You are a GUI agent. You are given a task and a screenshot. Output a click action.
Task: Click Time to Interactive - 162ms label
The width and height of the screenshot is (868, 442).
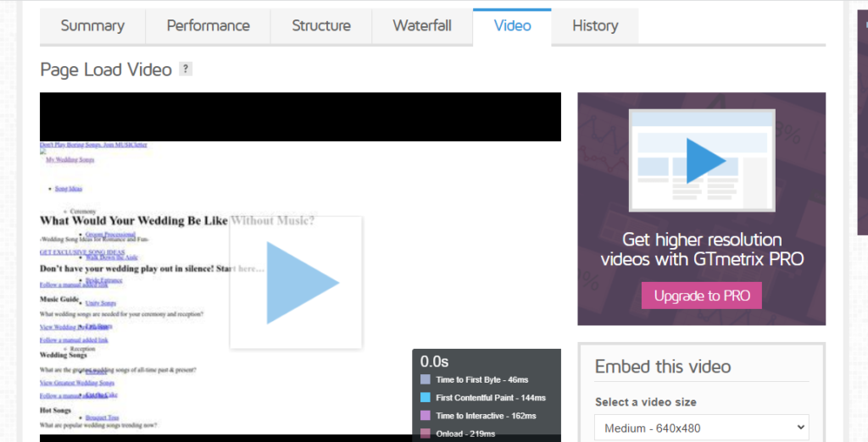(x=486, y=416)
